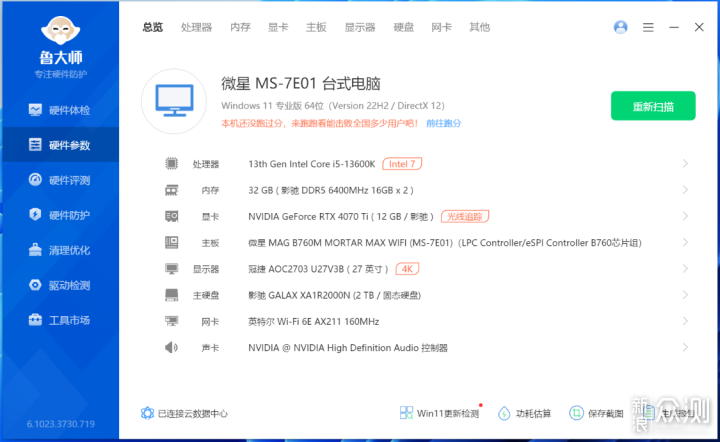This screenshot has width=720, height=442.
Task: Open 工具市场 toolbox section
Action: point(60,320)
